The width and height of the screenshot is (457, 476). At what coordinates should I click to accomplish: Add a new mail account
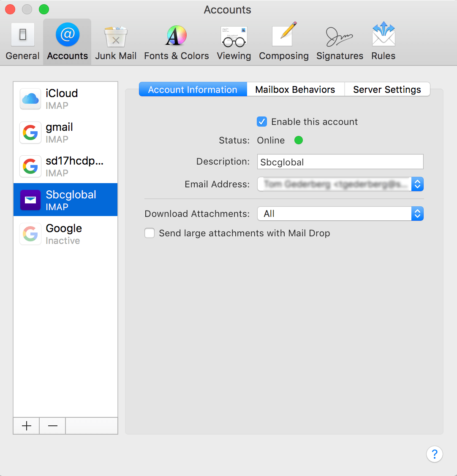click(x=26, y=426)
